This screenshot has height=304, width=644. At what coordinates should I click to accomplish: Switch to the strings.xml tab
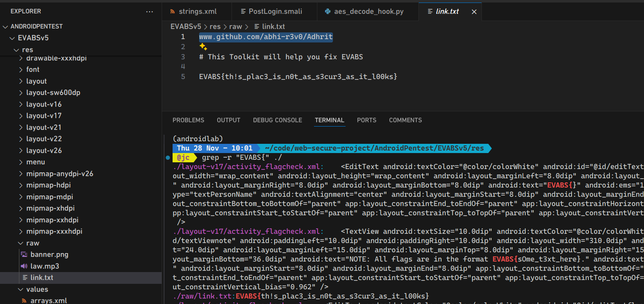pos(197,12)
